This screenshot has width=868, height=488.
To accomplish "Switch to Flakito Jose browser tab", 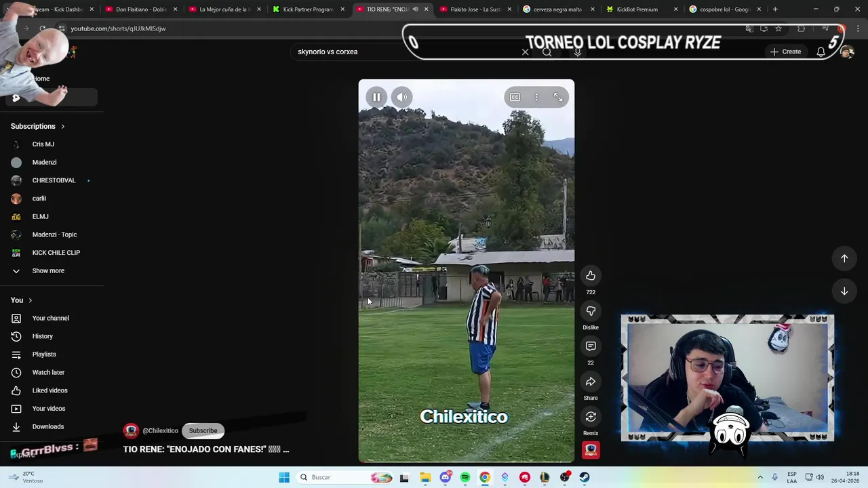I will [x=475, y=9].
